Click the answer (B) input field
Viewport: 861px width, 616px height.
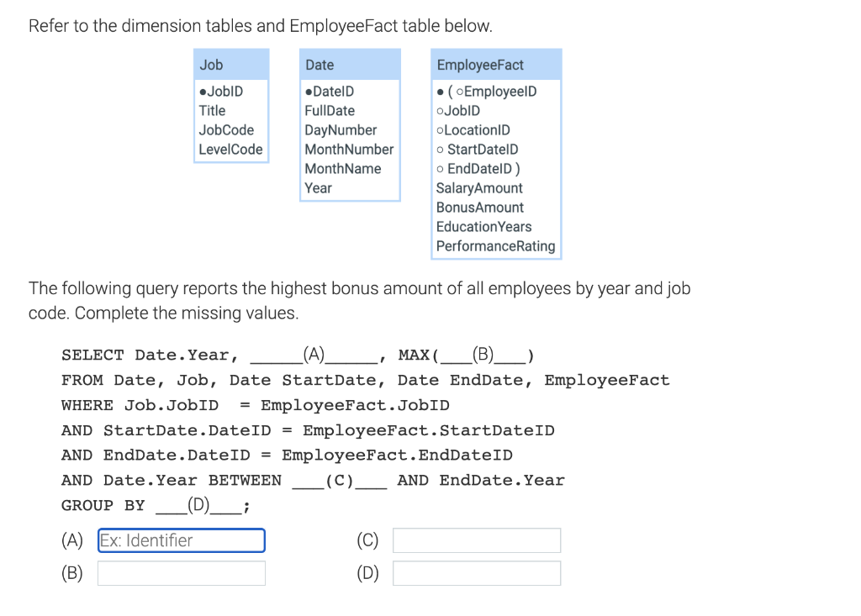coord(181,573)
